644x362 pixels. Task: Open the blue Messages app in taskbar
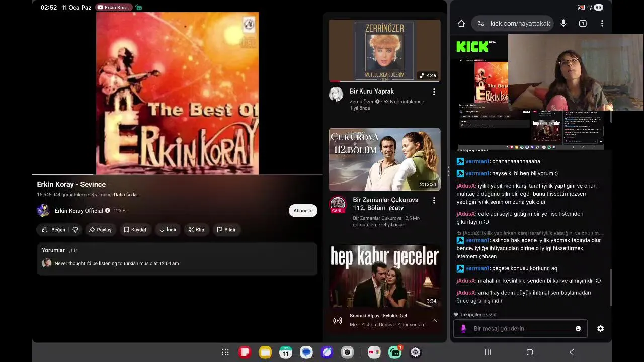[306, 352]
